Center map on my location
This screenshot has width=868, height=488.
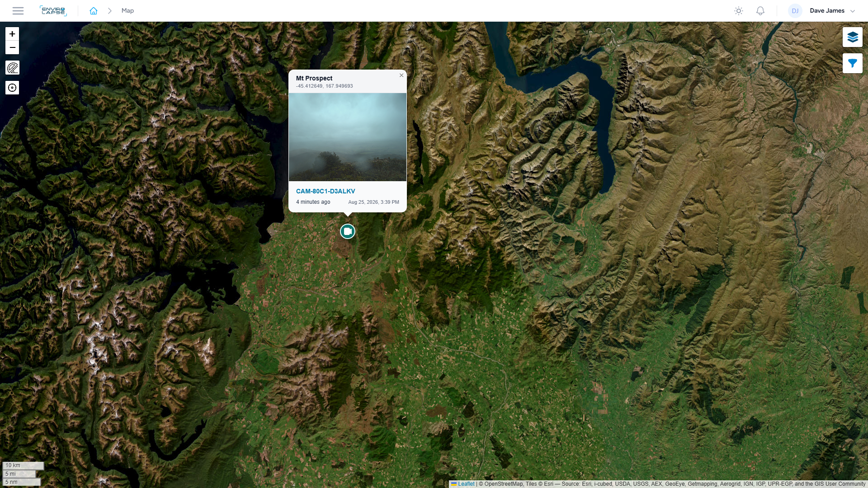12,88
